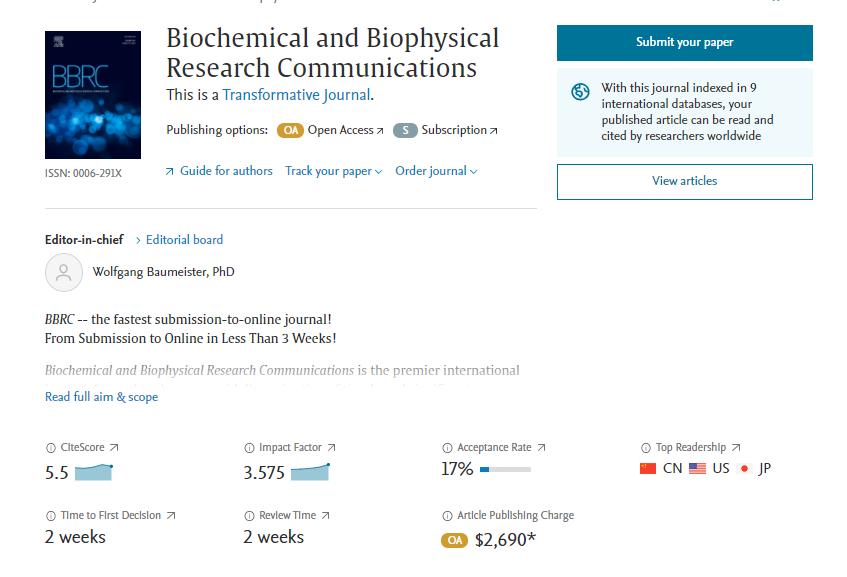The image size is (847, 577).
Task: Click the CiteScore info icon
Action: [51, 448]
